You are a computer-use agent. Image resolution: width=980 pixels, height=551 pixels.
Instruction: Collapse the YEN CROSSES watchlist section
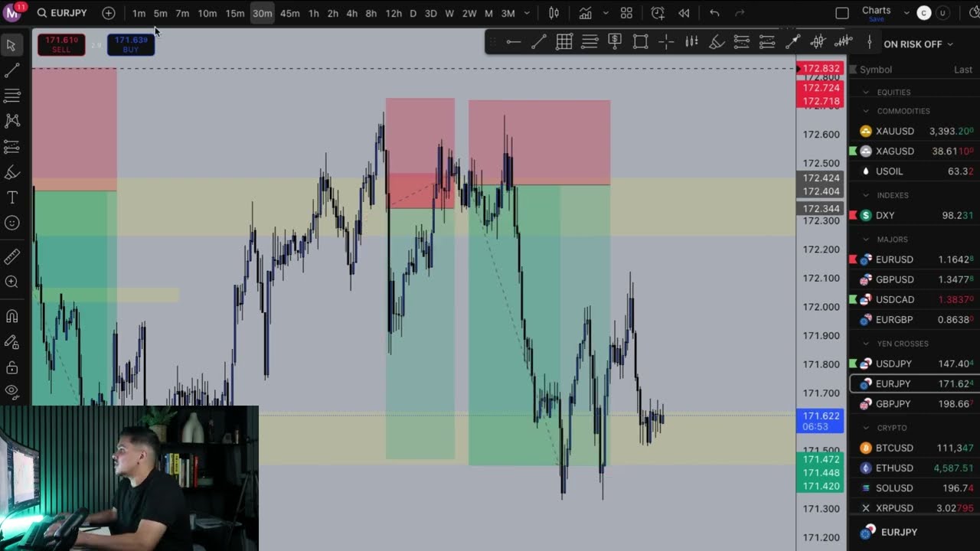(x=866, y=344)
